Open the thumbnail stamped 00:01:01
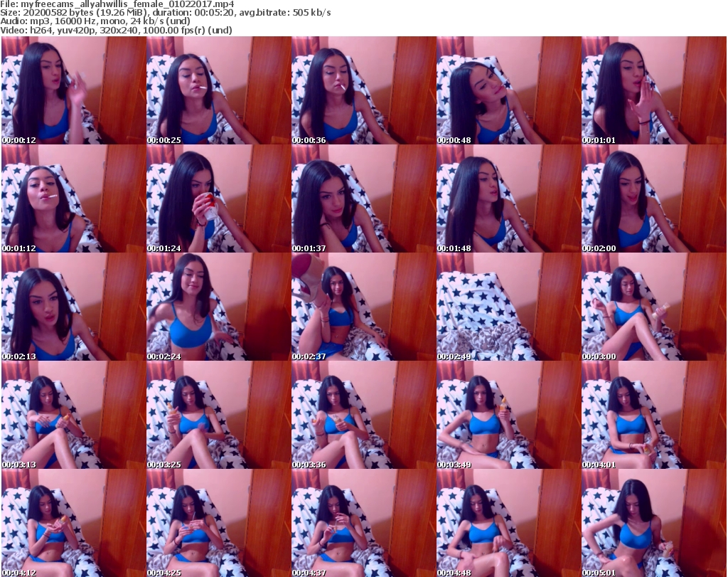Screen dimensions: 728x577 (654, 90)
